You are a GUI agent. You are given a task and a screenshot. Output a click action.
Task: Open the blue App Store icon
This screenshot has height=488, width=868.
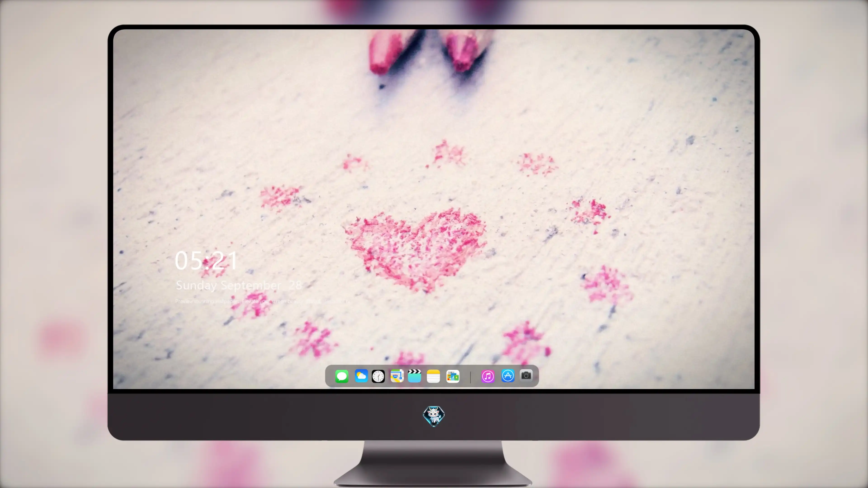(x=507, y=375)
